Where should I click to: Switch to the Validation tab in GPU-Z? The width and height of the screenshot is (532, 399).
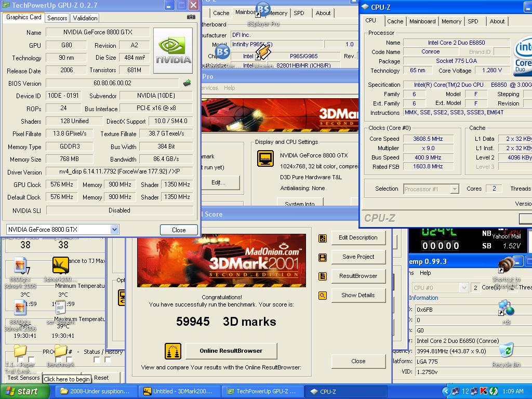pos(85,18)
